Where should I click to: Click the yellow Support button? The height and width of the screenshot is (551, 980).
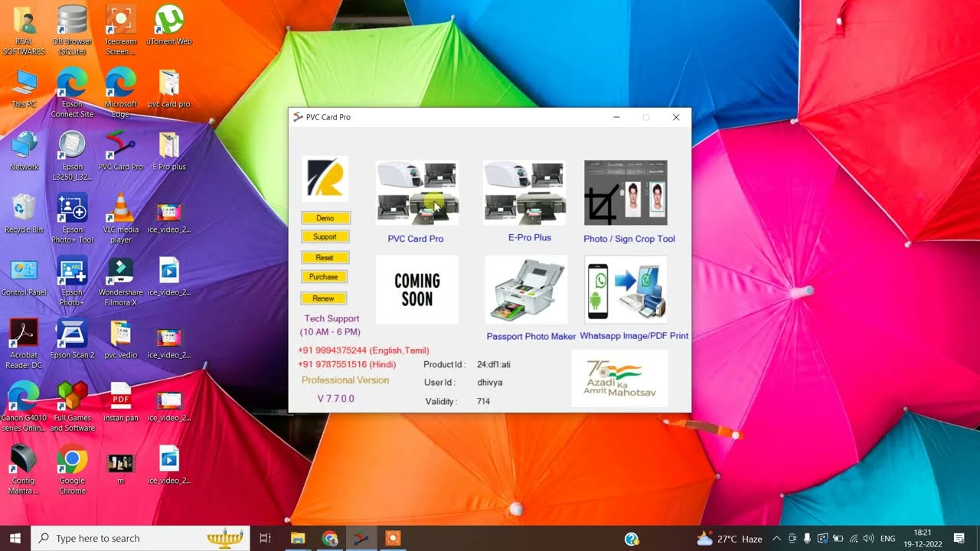tap(325, 237)
